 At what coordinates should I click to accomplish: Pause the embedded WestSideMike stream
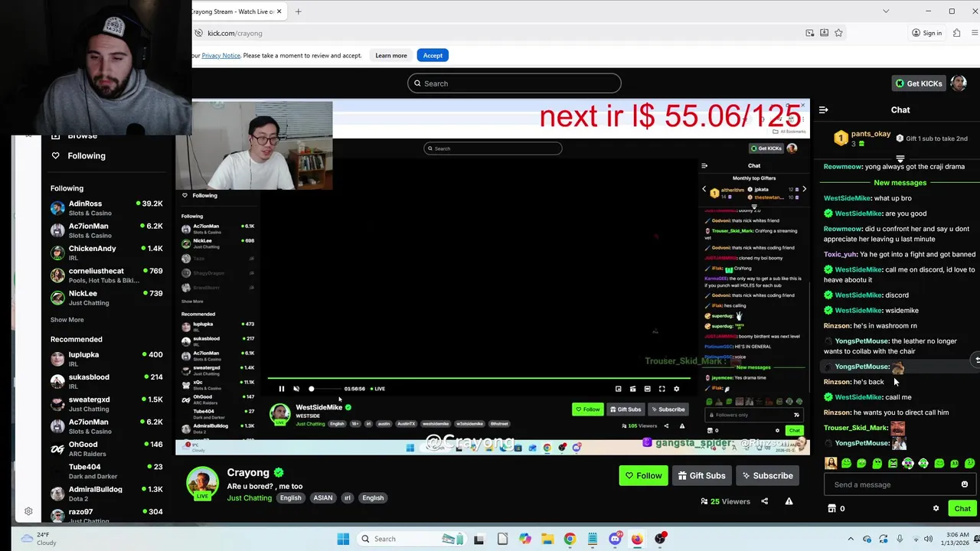[x=281, y=389]
